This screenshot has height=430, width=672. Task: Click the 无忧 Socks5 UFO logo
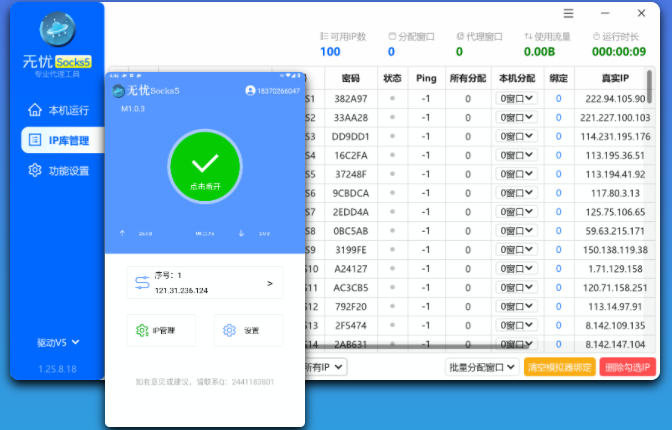[x=57, y=29]
